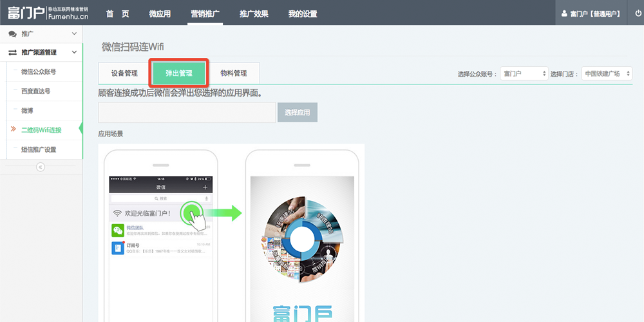Click the application selection input field
This screenshot has height=322, width=644.
point(187,113)
